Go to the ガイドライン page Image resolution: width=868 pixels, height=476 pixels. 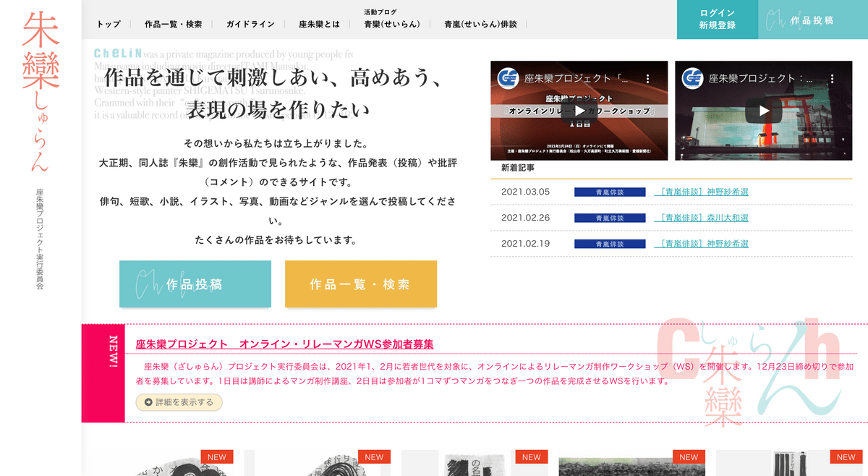(250, 24)
